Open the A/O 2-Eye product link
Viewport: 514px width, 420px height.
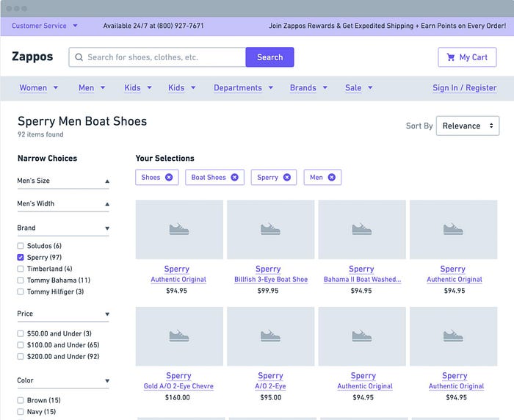point(270,386)
